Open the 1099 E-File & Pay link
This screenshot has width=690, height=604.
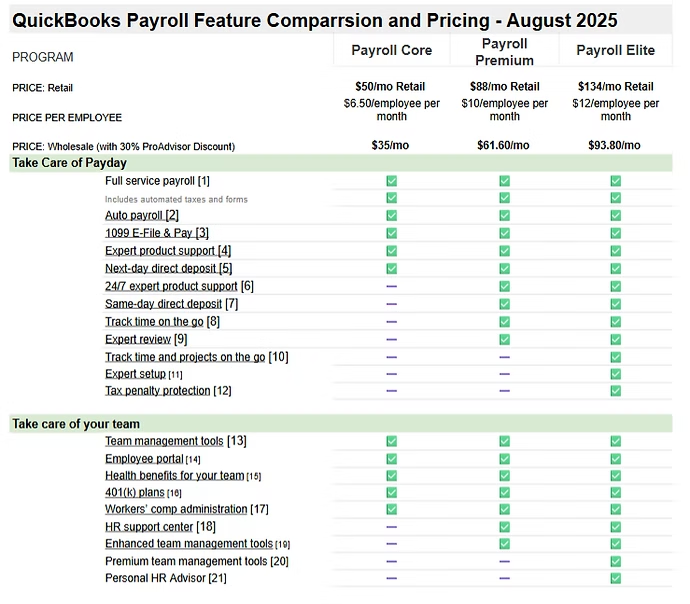149,233
